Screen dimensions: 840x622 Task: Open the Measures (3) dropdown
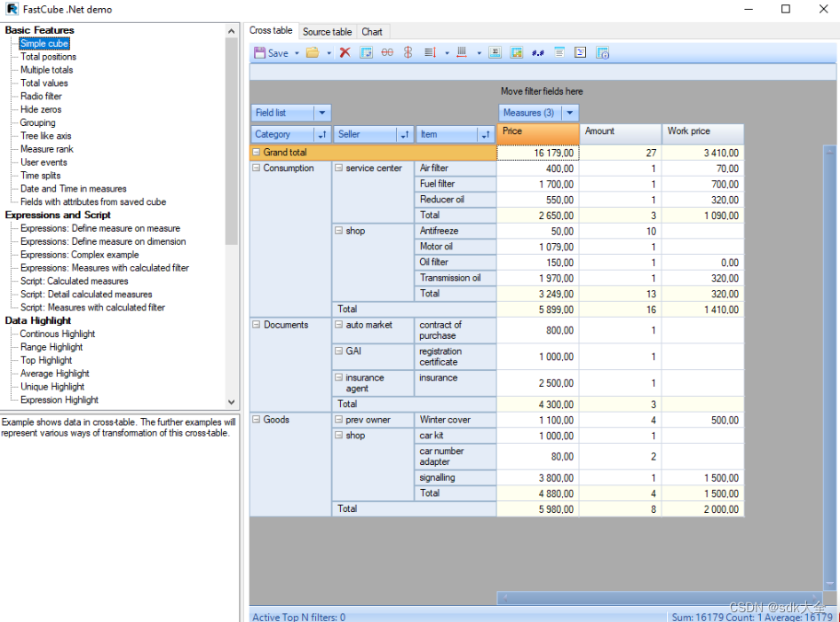[x=570, y=114]
